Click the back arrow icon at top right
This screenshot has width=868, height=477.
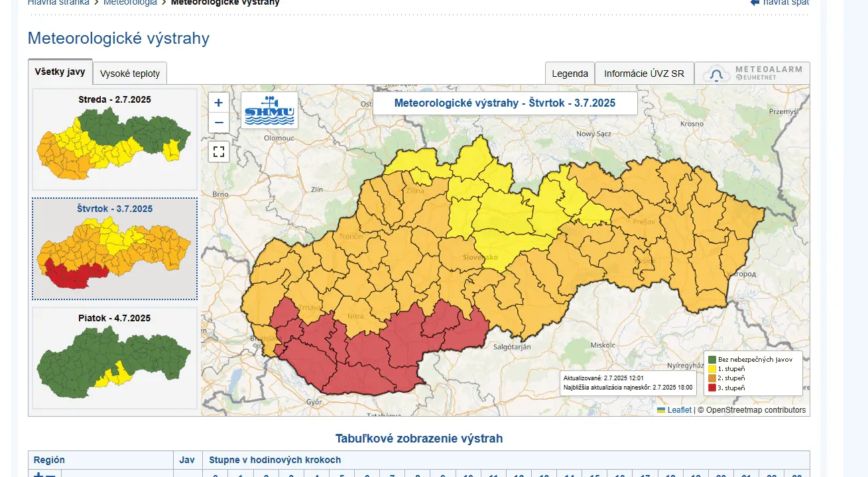click(x=755, y=3)
